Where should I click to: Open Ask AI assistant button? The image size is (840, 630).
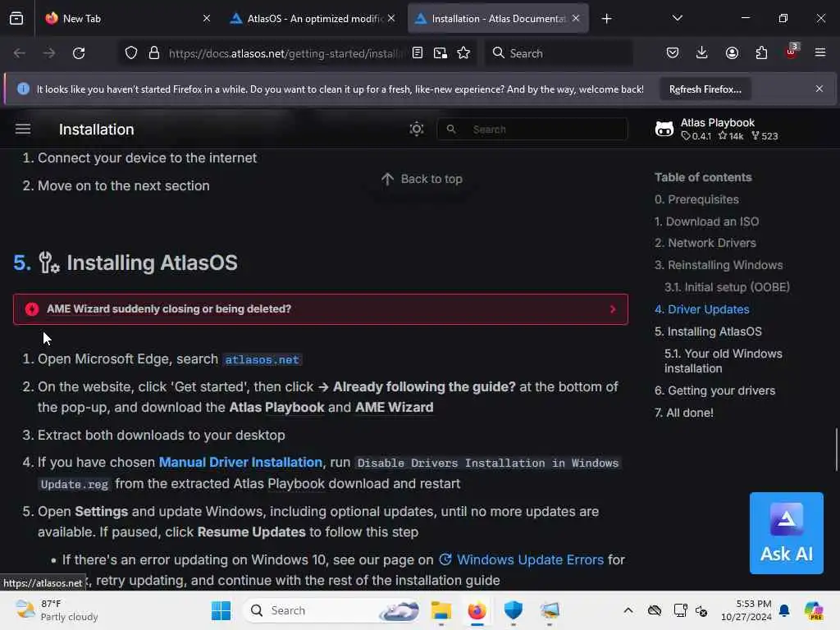coord(787,533)
